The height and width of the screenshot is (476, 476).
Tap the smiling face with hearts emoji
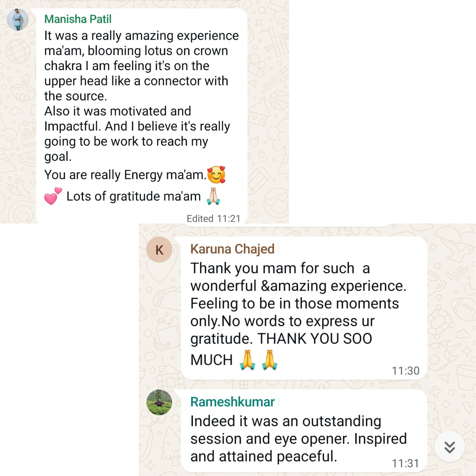click(x=216, y=175)
